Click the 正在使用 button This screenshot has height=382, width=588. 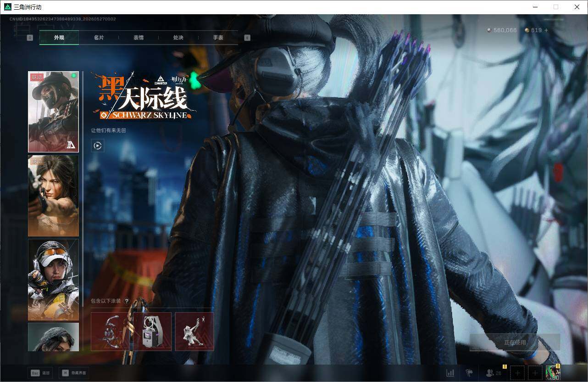click(515, 343)
